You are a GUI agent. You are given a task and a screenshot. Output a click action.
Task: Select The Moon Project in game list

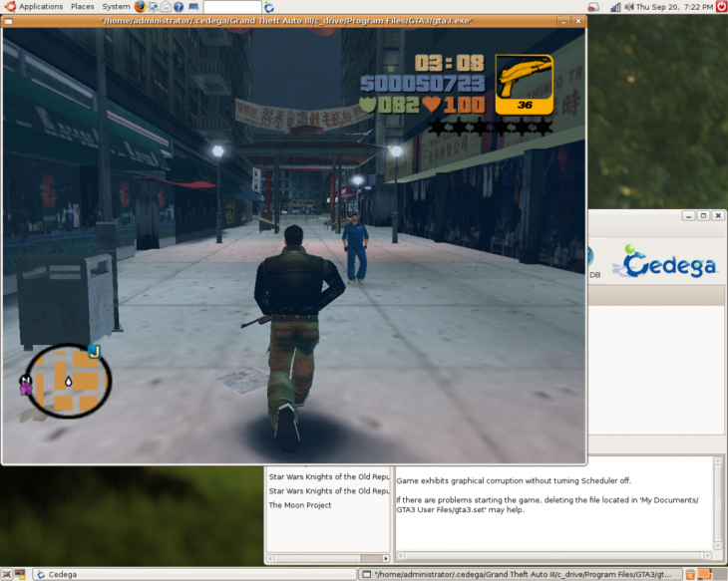tap(299, 505)
